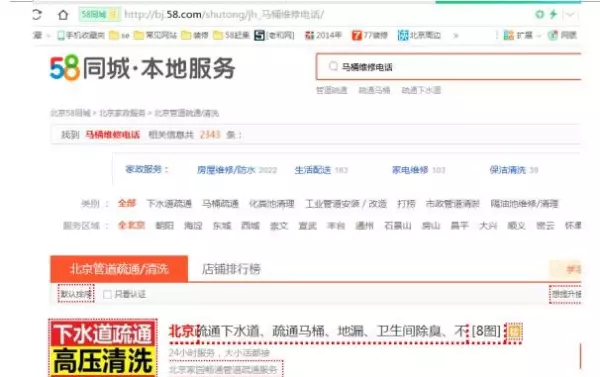Viewport: 600px width, 377px height.
Task: Open the 北京疏通下水道、疏通马桶 listing title
Action: coord(319,331)
